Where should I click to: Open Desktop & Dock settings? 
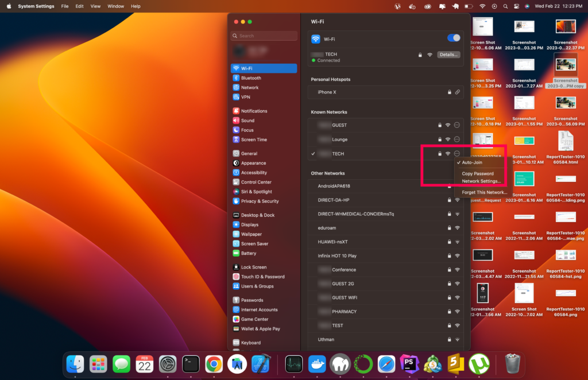pos(264,215)
